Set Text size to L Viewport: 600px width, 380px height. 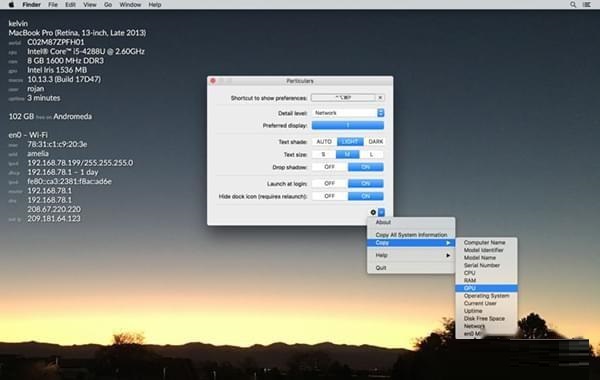[x=371, y=155]
